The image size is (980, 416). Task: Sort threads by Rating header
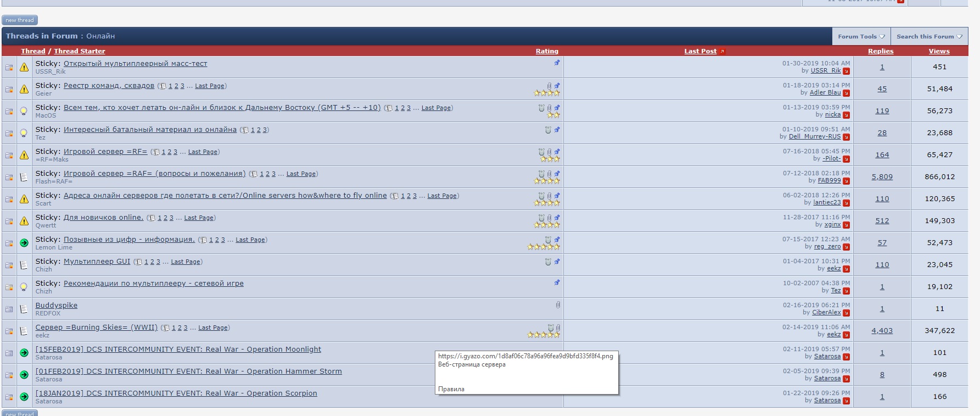tap(547, 51)
